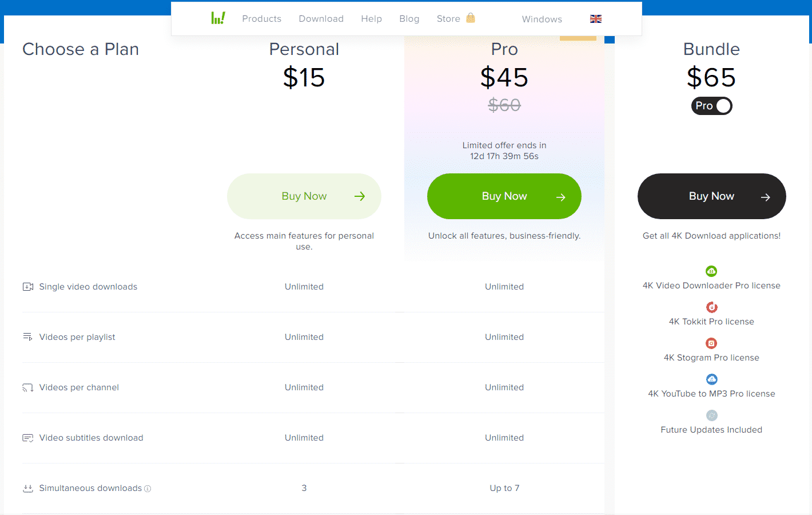Click the 4K YouTube to MP3 blue icon
This screenshot has width=812, height=515.
711,379
